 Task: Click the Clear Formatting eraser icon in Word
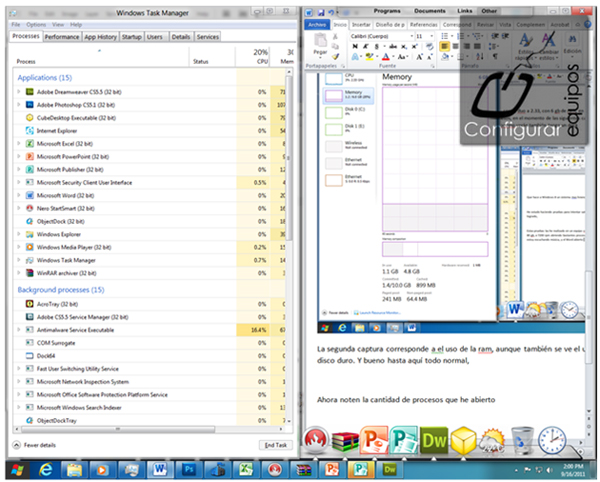pos(430,46)
